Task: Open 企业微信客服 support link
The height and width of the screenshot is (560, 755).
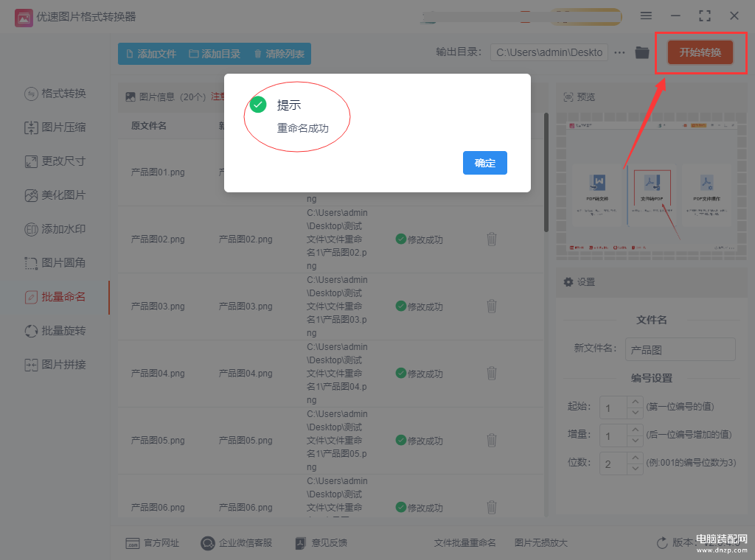Action: point(237,543)
